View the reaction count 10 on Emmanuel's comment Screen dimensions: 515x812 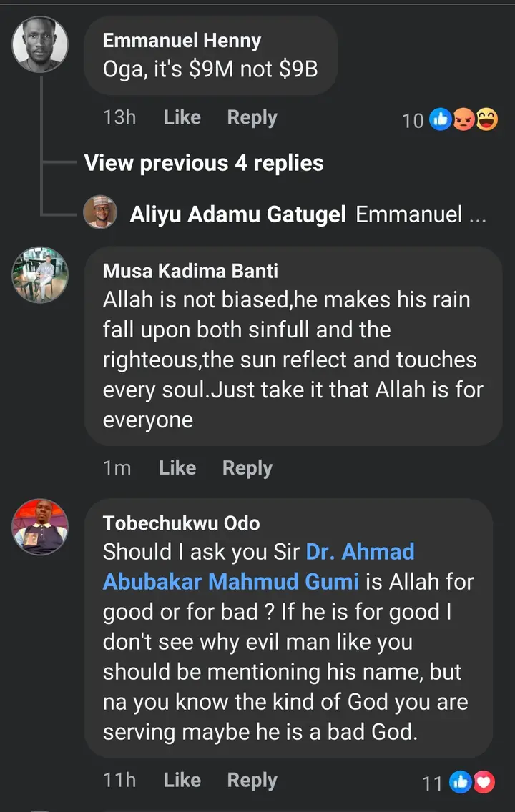[x=413, y=121]
